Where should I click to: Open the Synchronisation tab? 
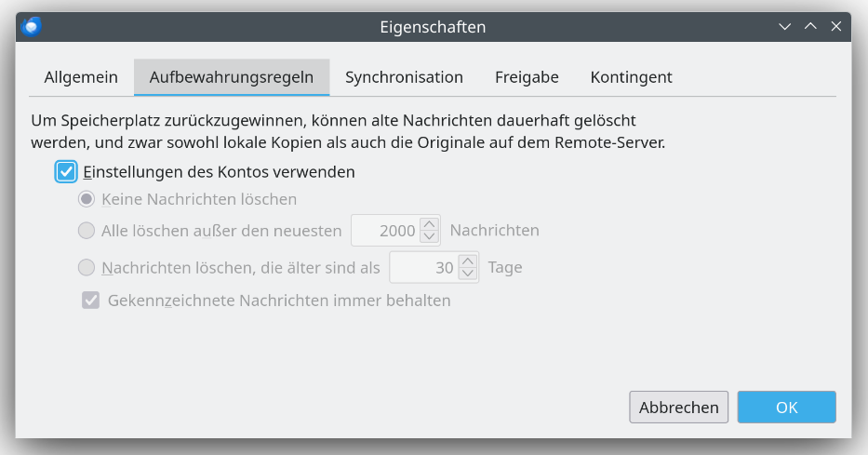click(404, 77)
